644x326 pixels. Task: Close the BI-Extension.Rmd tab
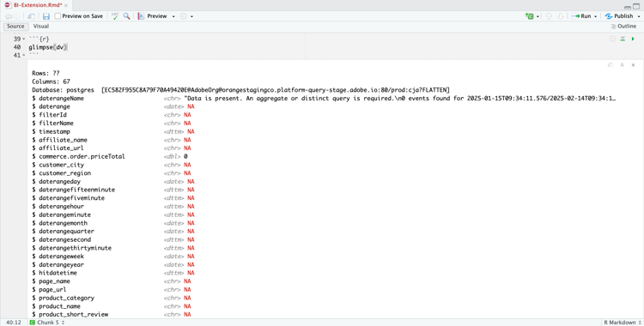point(66,5)
